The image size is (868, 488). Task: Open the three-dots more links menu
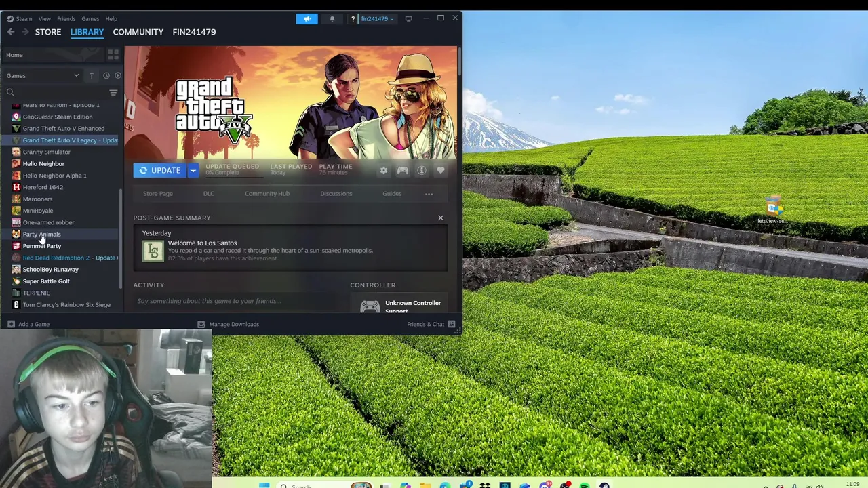coord(429,194)
